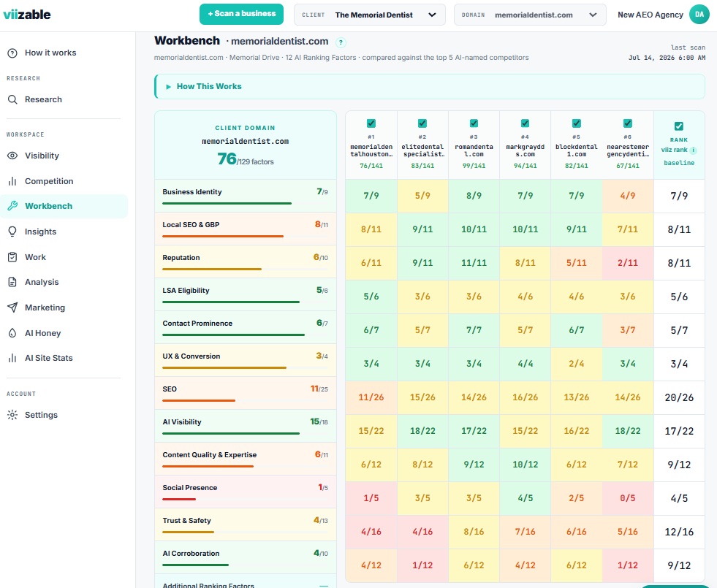
Task: Open the AI Visibility factor row
Action: [246, 426]
